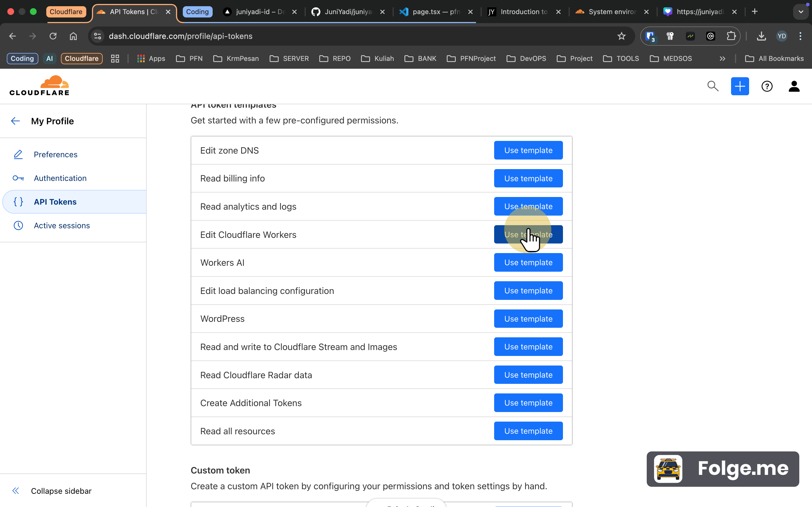This screenshot has width=812, height=507.
Task: Open the Bitwarden extension icon
Action: coord(650,36)
